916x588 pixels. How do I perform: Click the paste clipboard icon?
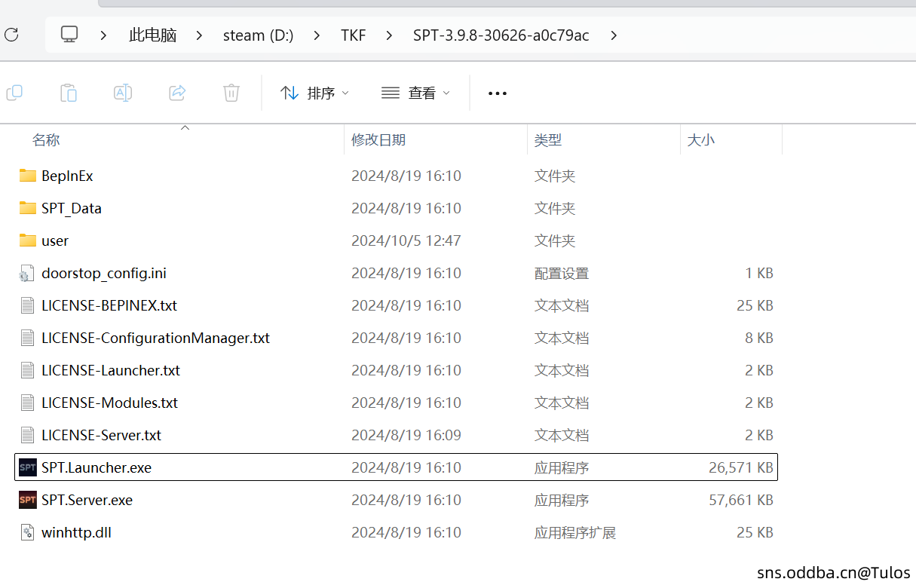69,93
